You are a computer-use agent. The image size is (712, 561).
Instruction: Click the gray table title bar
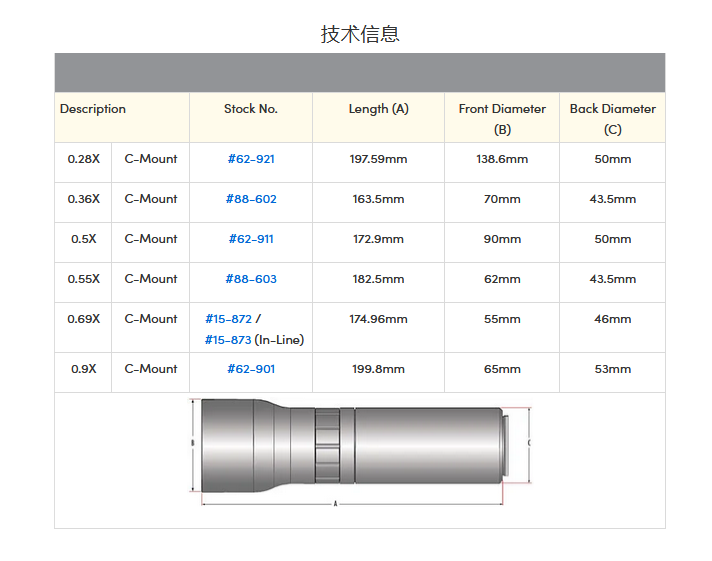360,73
